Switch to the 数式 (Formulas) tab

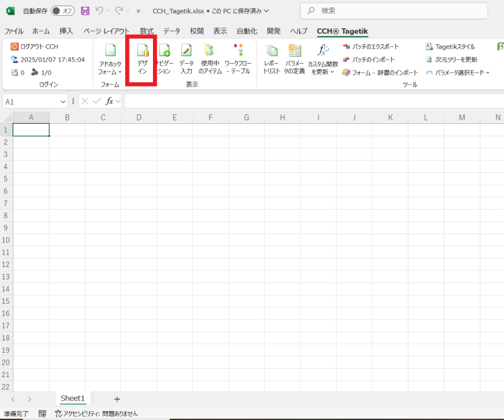[147, 31]
